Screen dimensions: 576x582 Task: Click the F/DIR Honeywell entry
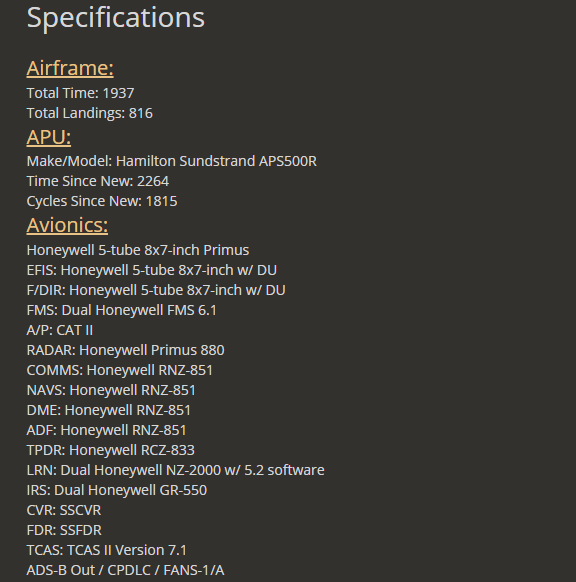pyautogui.click(x=156, y=290)
